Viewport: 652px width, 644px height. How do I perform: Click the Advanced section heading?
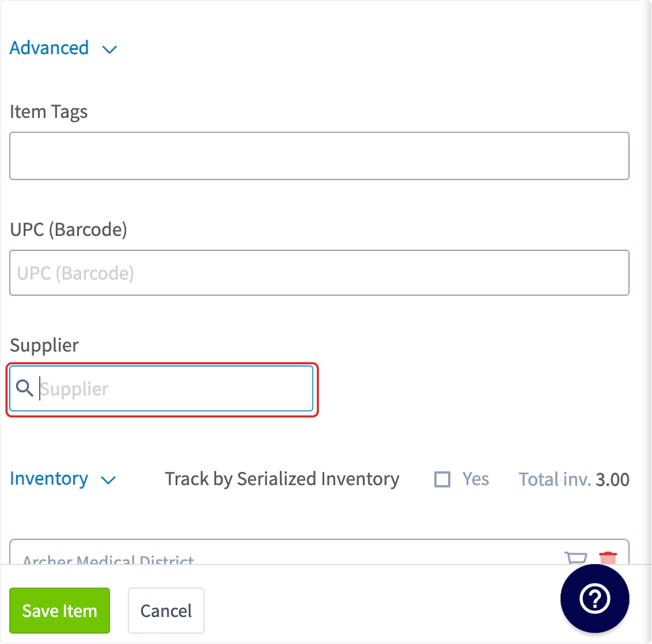(49, 48)
